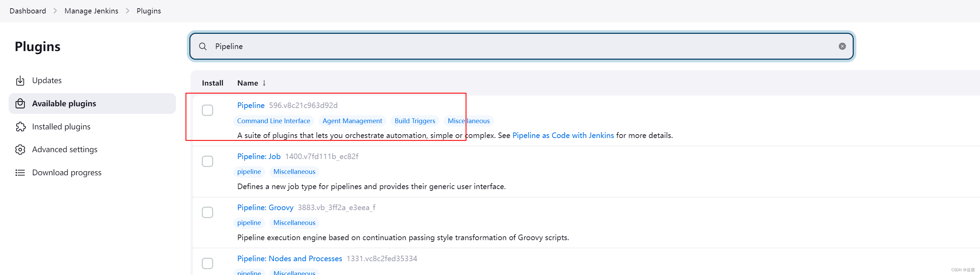Screen dimensions: 980x275
Task: Click Miscellaneous tag under Pipeline: Job
Action: [294, 172]
